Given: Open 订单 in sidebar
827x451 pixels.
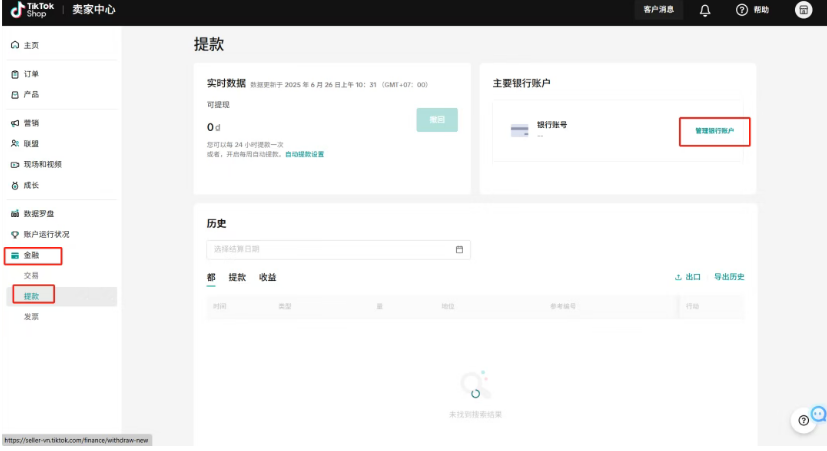Looking at the screenshot, I should pos(31,74).
